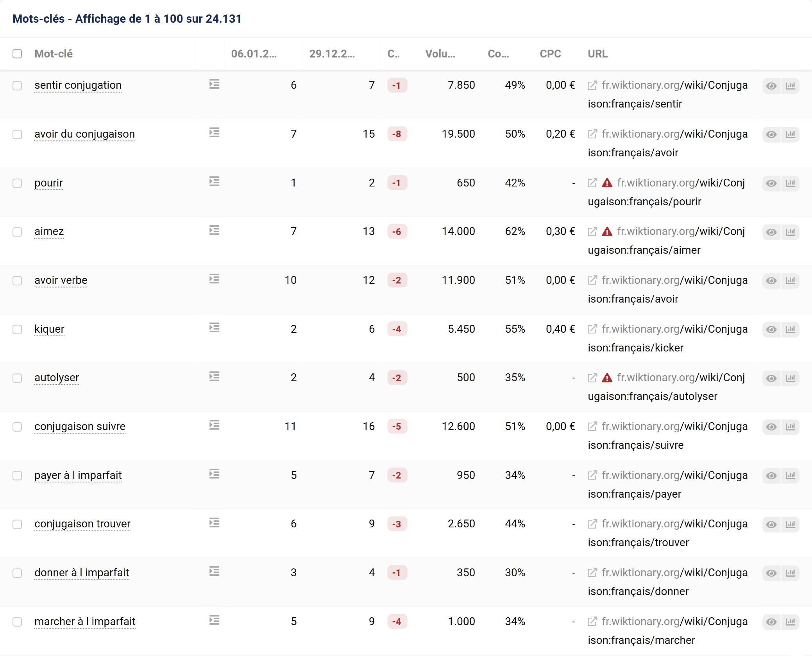812x656 pixels.
Task: Click the warning triangle on the aimez row
Action: pyautogui.click(x=607, y=231)
